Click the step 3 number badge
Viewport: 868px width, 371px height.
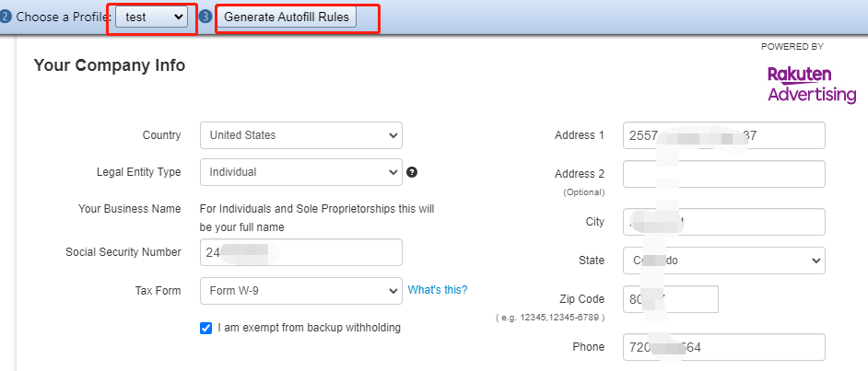[205, 17]
